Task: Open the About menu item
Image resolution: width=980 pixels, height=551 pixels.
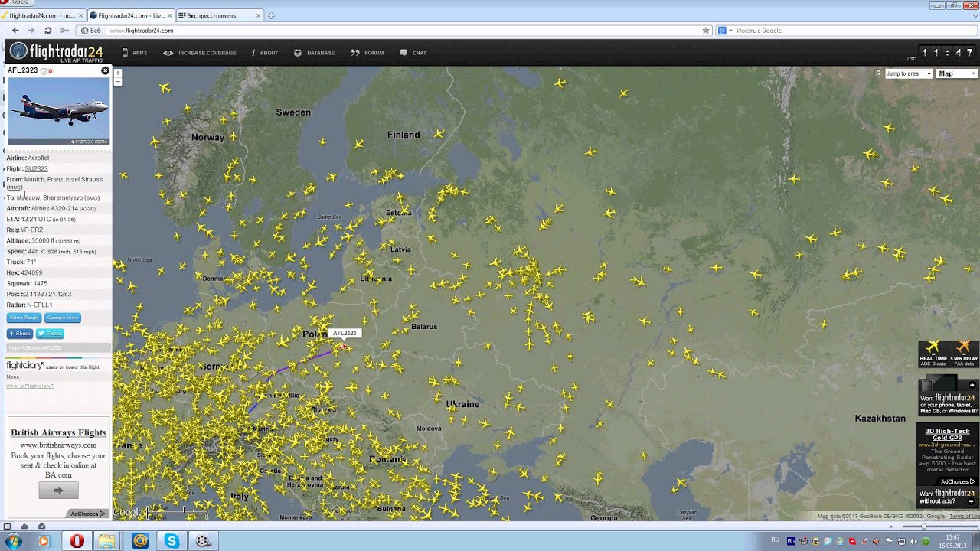Action: [x=264, y=53]
